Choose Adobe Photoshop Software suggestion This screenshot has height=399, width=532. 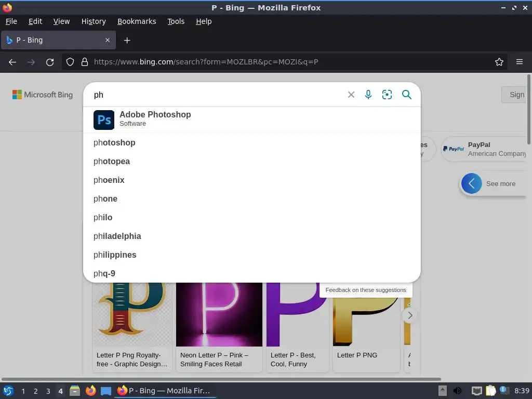click(252, 120)
